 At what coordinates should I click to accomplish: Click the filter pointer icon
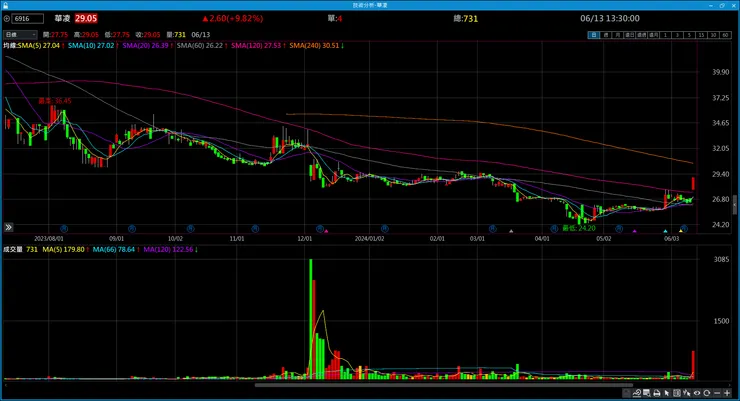pos(687,393)
